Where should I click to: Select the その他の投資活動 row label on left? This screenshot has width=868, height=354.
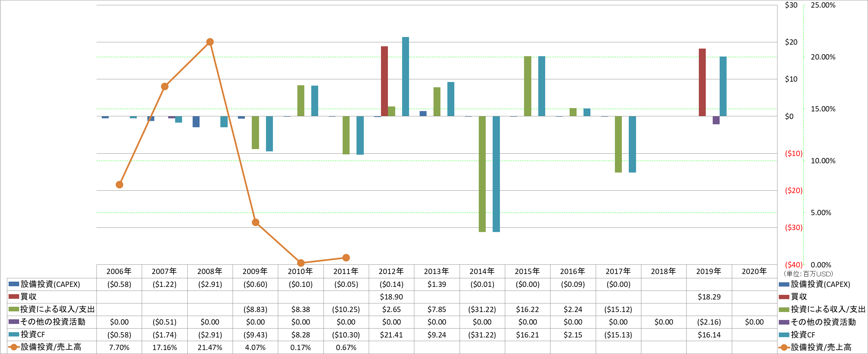[x=53, y=322]
